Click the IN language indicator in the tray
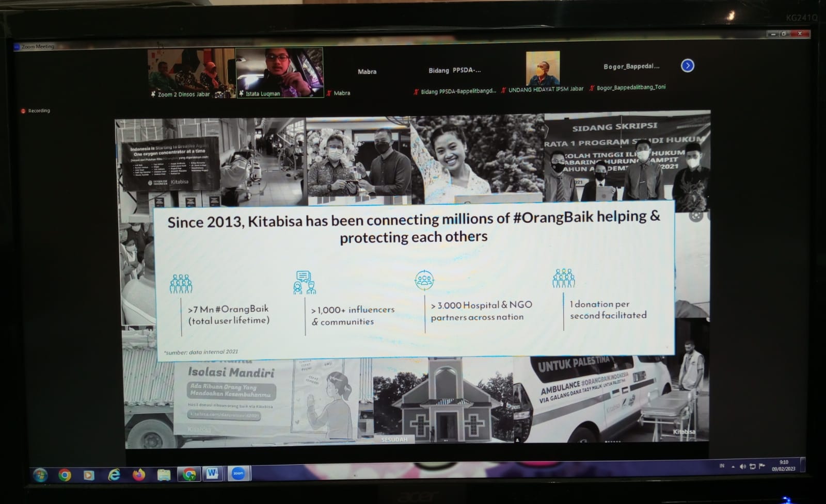Screen dimensions: 826x504 coord(722,466)
